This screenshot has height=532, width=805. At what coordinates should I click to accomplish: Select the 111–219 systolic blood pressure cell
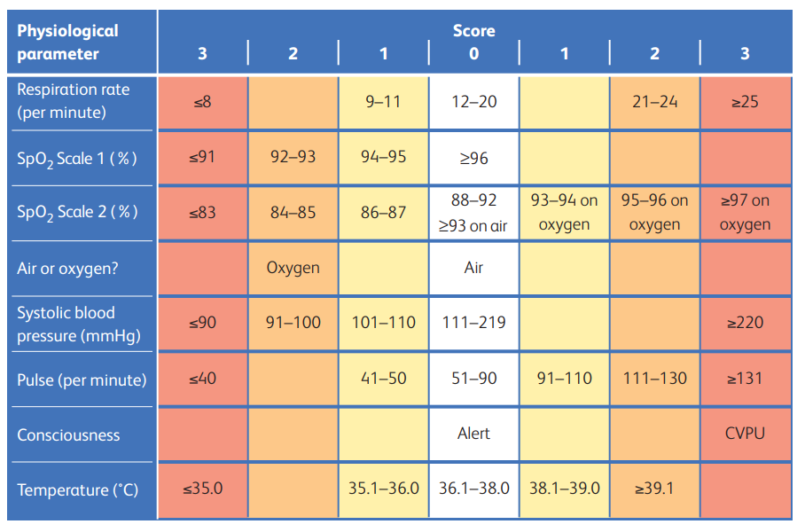[473, 324]
